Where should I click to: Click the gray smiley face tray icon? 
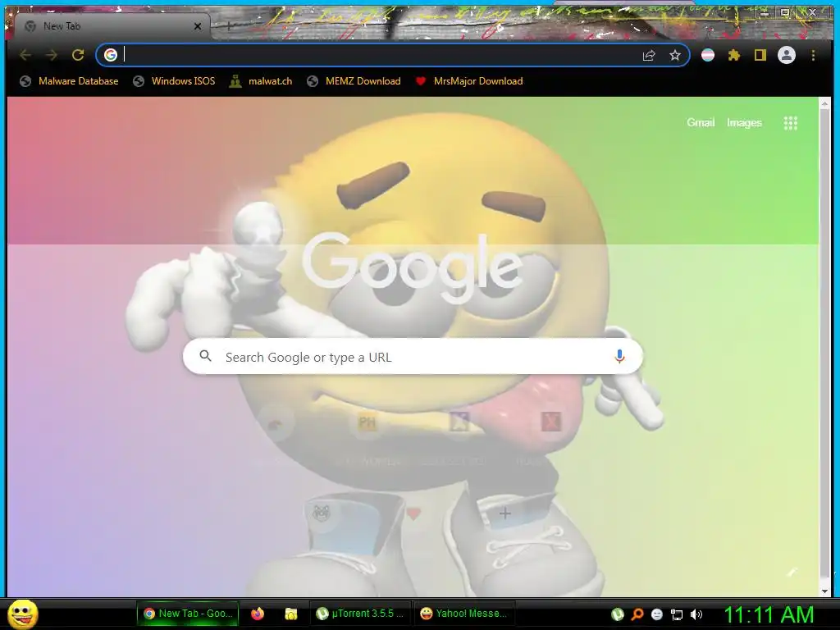pos(657,614)
